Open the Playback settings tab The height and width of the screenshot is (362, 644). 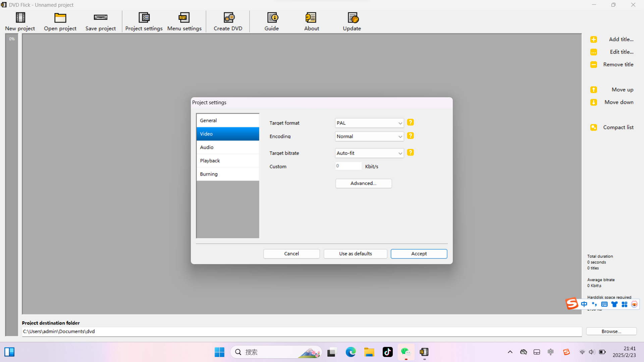point(228,161)
